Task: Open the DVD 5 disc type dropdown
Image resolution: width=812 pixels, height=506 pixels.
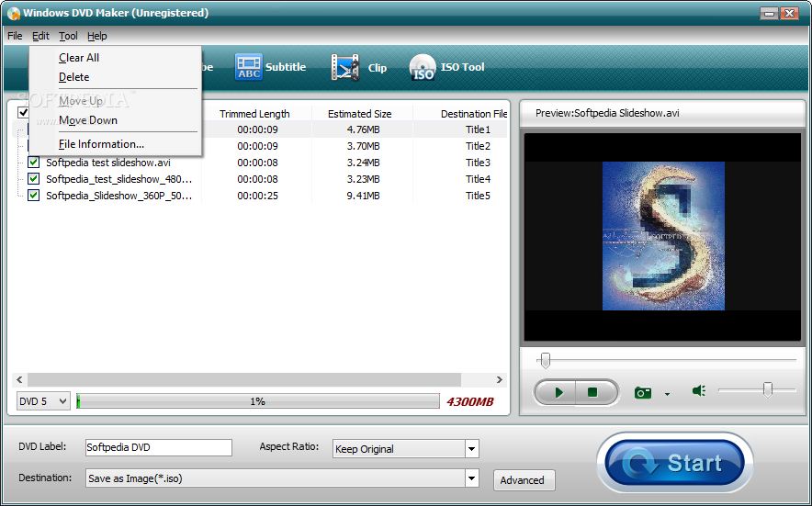Action: pyautogui.click(x=43, y=401)
